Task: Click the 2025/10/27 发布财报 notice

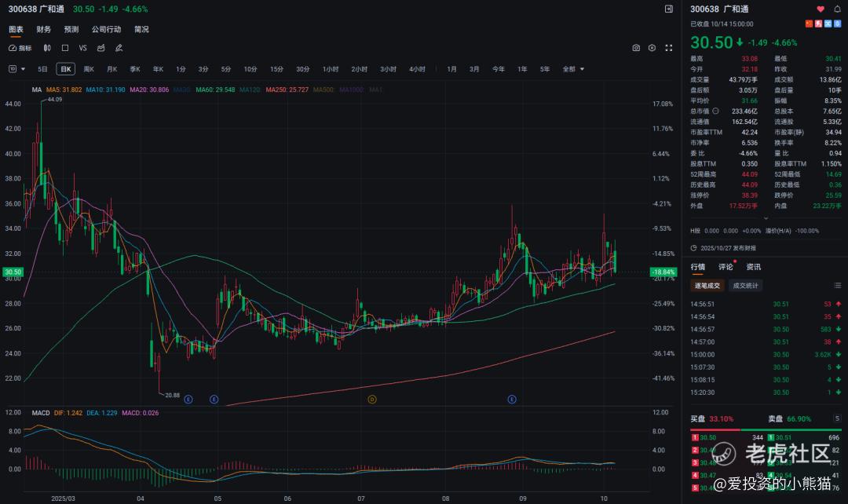Action: 728,248
